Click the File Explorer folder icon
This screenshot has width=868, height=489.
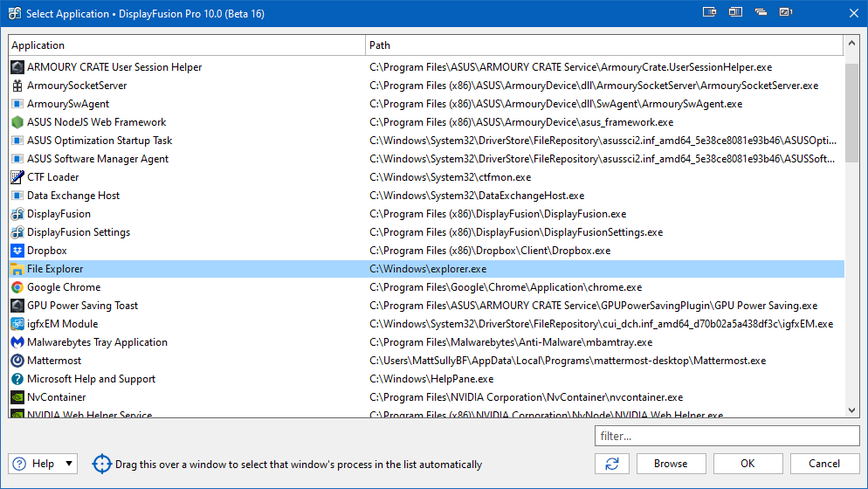(x=17, y=269)
